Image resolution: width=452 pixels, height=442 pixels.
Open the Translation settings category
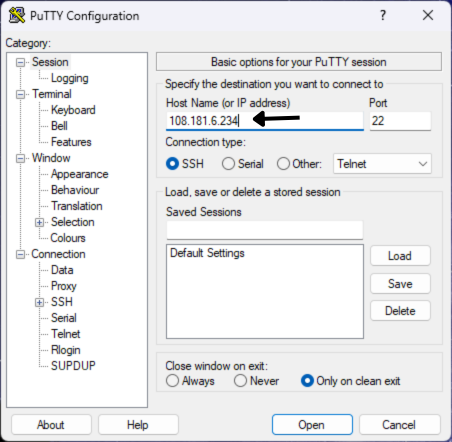tap(77, 206)
